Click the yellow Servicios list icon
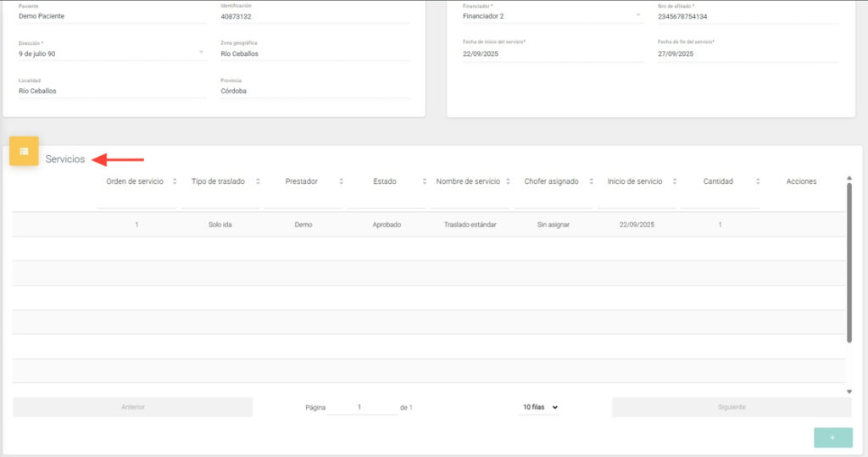 pyautogui.click(x=24, y=151)
